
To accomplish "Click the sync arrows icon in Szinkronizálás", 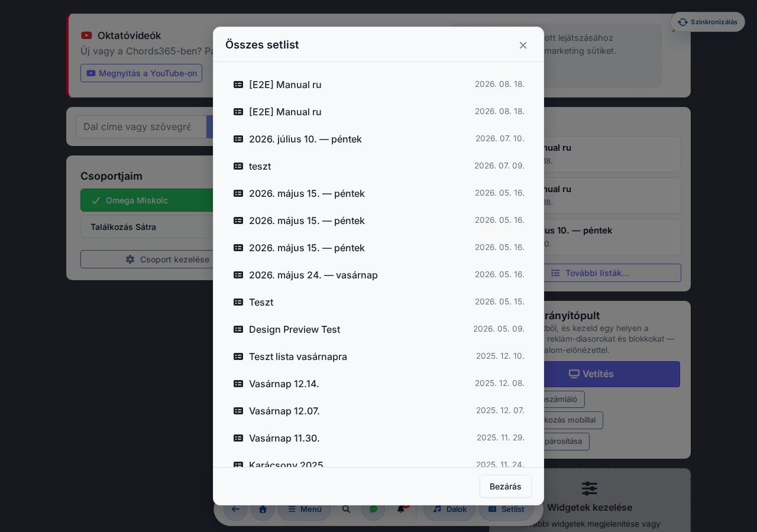I will point(682,22).
